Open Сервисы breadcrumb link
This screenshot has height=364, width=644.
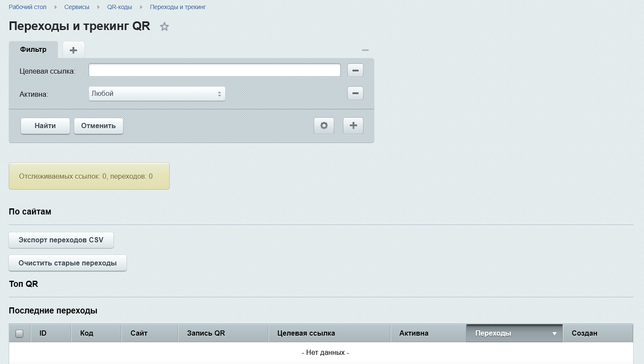coord(77,7)
